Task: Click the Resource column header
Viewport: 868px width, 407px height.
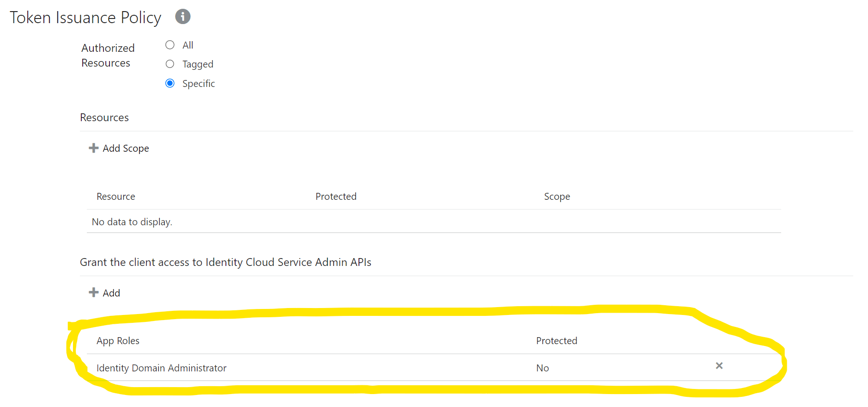Action: point(116,197)
